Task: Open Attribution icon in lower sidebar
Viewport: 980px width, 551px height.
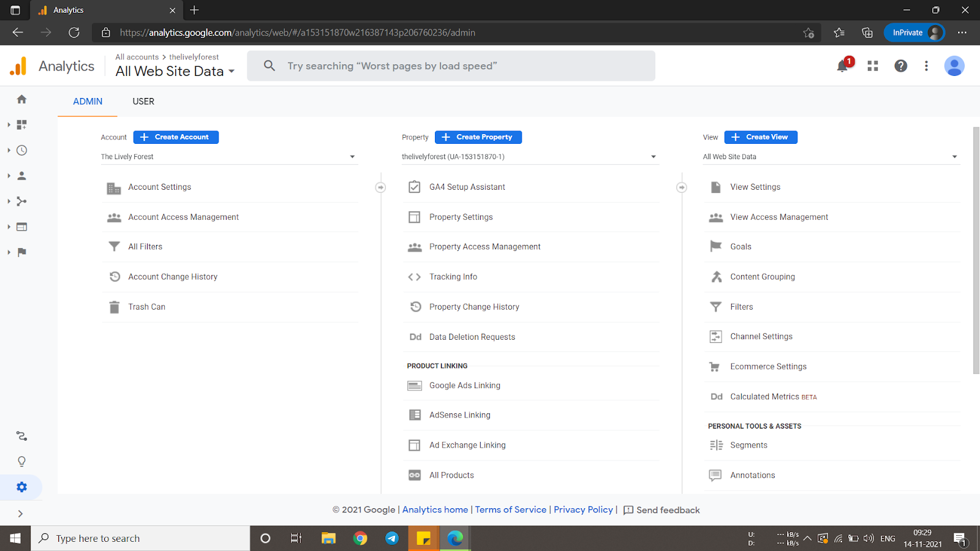Action: [x=21, y=436]
